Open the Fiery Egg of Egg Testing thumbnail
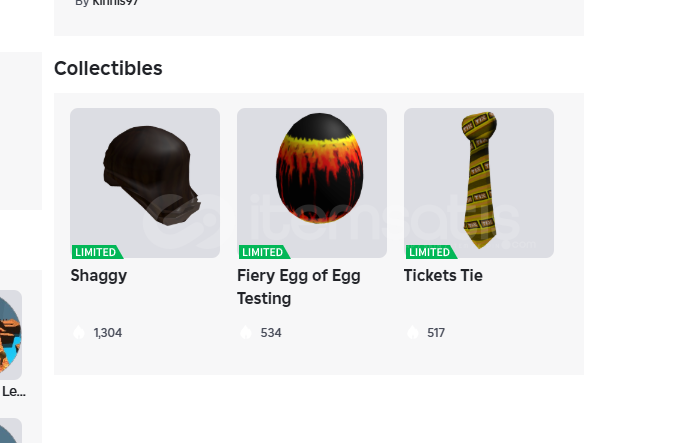Image resolution: width=678 pixels, height=443 pixels. [x=312, y=183]
